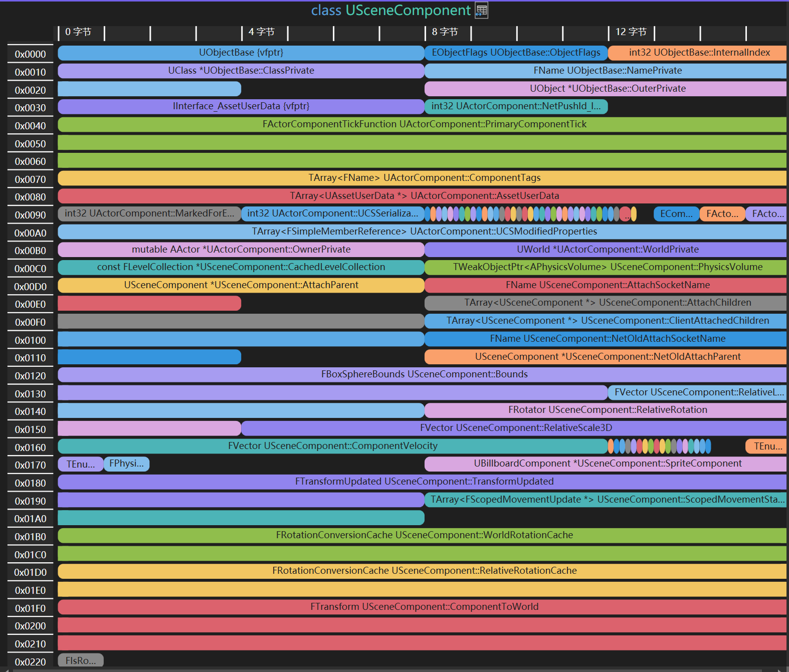Click the layout table icon beside USceneComponent
Viewport: 789px width, 672px height.
click(481, 11)
